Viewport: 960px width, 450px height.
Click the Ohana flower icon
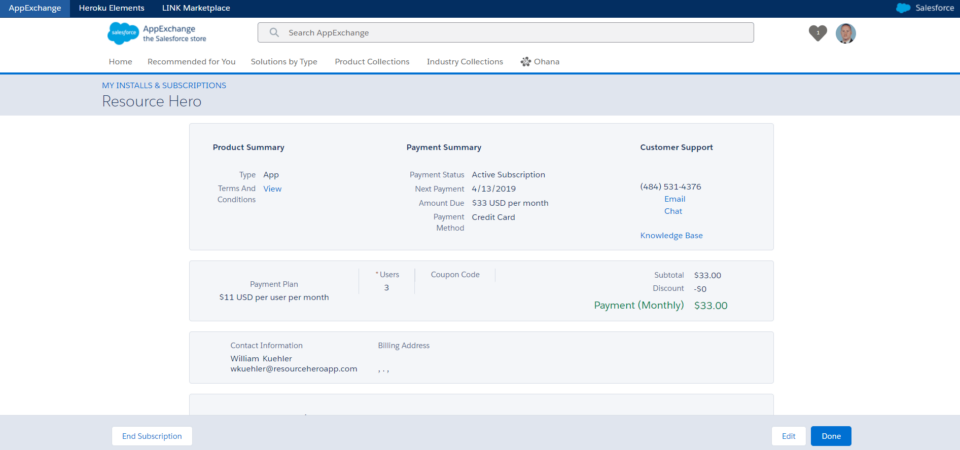point(525,62)
